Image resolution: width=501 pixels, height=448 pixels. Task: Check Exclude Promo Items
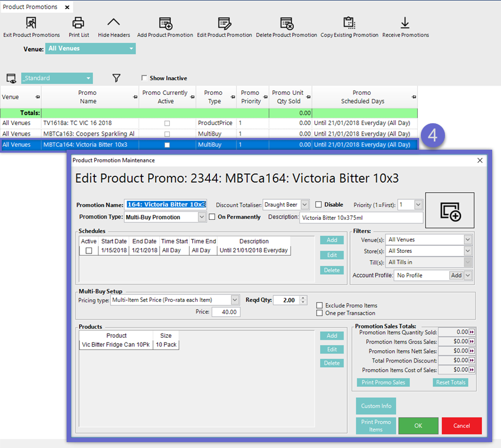[319, 305]
